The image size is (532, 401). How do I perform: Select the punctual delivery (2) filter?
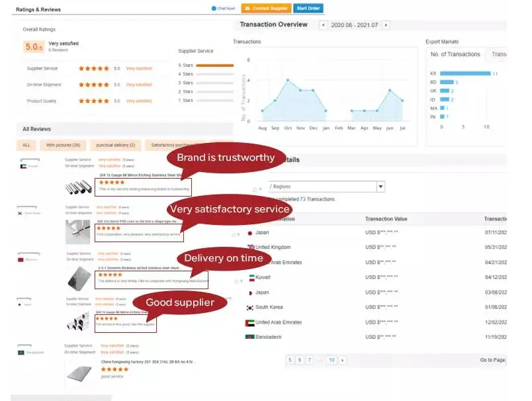116,145
